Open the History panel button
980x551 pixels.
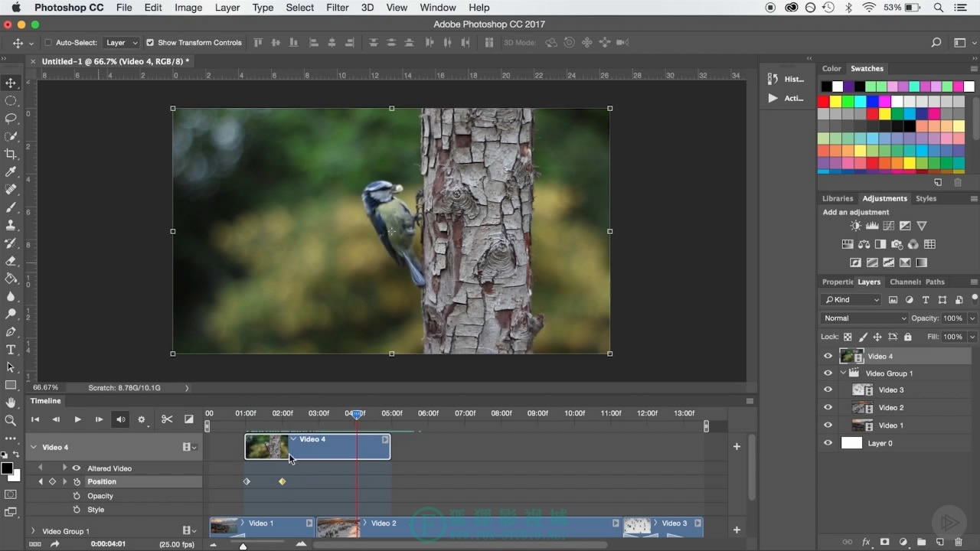[786, 79]
